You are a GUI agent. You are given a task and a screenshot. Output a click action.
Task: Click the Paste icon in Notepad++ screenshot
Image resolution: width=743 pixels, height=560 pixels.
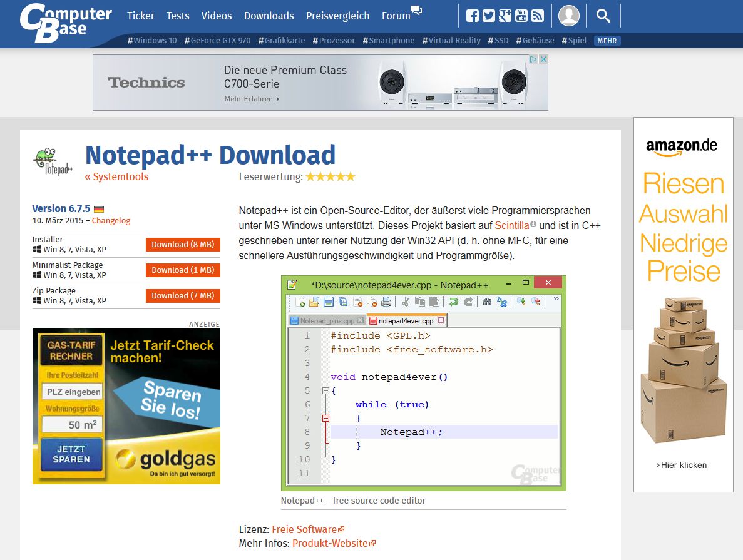434,302
